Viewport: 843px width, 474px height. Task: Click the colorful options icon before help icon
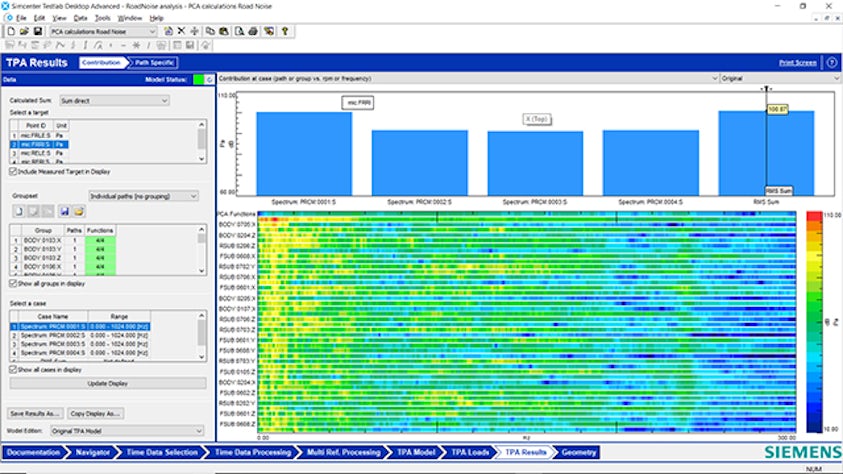click(x=269, y=31)
